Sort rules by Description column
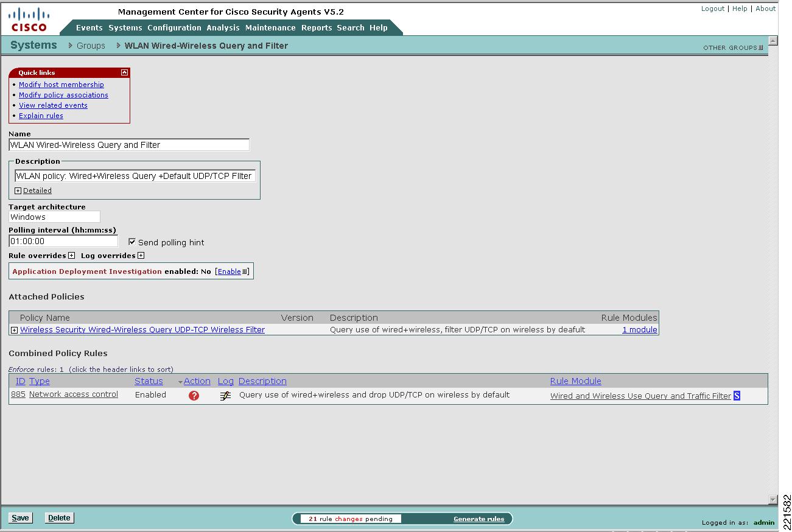 click(262, 381)
